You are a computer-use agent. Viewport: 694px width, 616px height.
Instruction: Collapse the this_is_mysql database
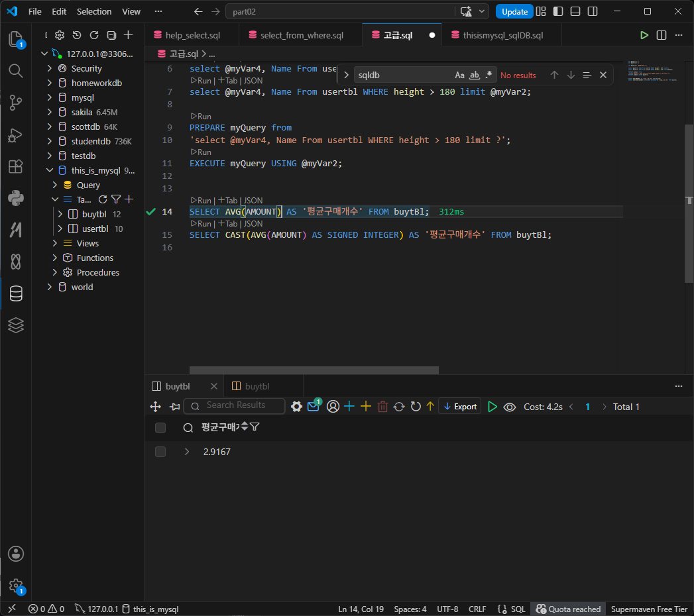coord(50,170)
